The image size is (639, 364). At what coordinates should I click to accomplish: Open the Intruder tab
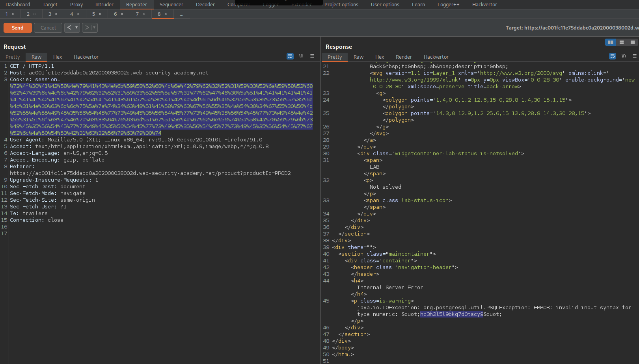(104, 5)
